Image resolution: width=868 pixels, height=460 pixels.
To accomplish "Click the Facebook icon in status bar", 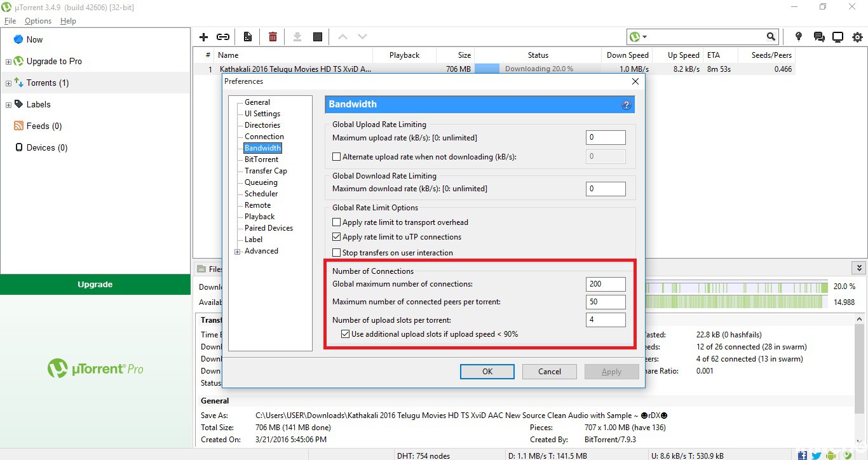I will 803,455.
